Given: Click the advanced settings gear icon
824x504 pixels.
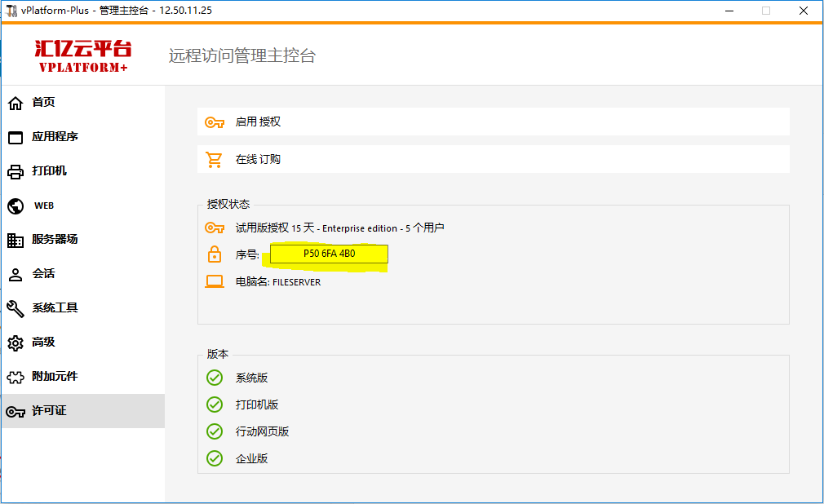Looking at the screenshot, I should [16, 343].
